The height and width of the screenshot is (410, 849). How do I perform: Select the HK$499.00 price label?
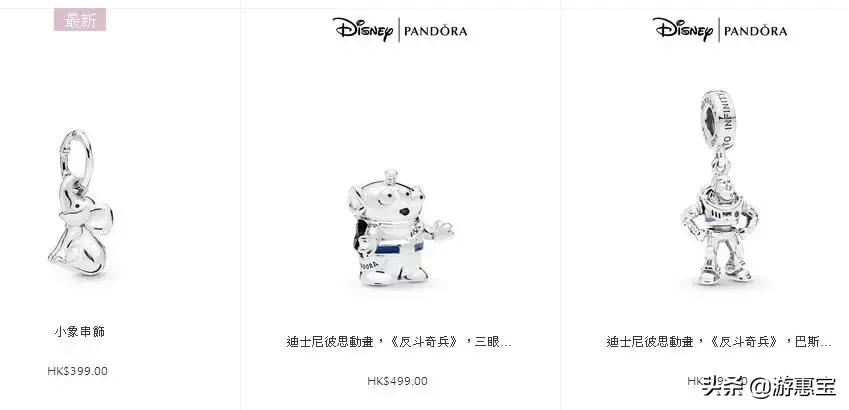(x=397, y=381)
